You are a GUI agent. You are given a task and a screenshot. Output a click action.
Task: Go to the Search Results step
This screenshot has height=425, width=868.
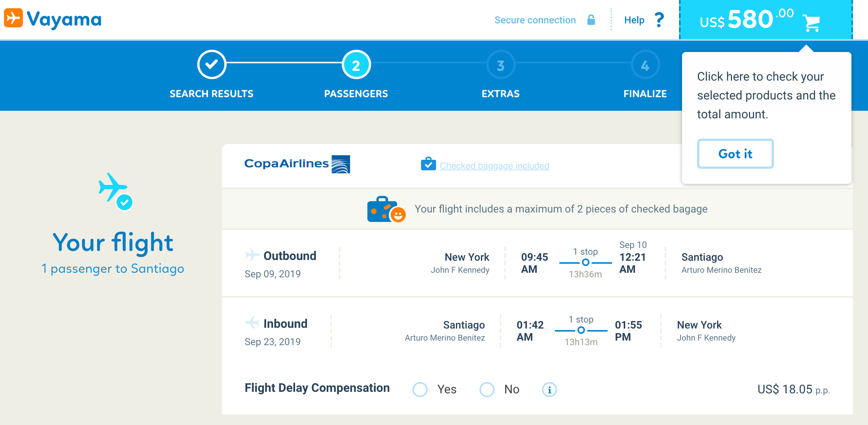212,65
